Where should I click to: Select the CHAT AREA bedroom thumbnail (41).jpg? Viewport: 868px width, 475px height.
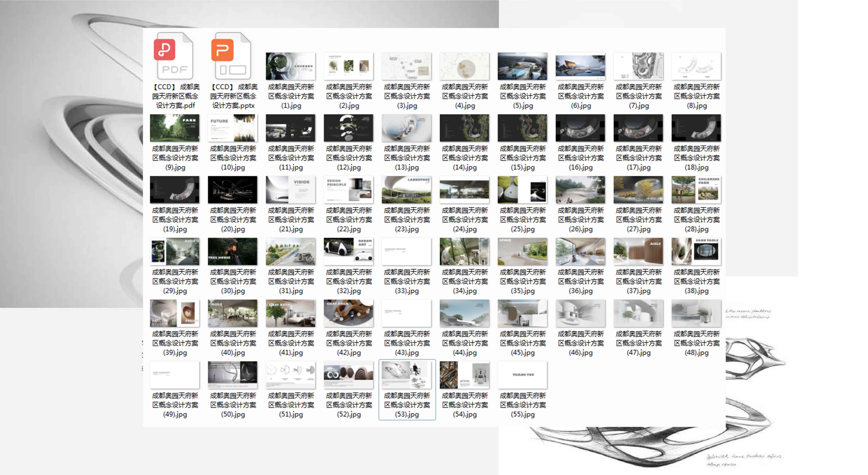click(290, 313)
